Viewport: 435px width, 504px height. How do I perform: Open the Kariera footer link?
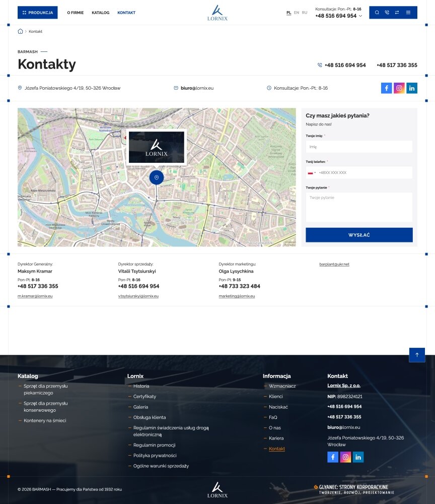coord(276,438)
